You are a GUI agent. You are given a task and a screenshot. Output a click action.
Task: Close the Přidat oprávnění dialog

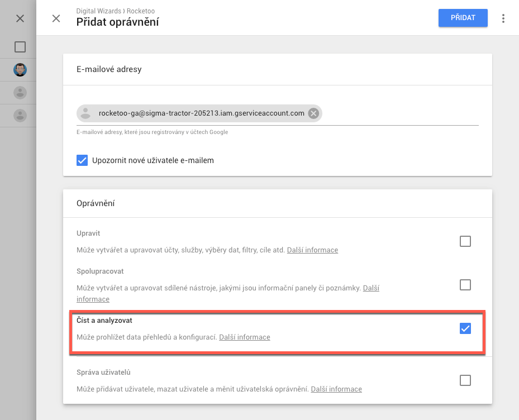coord(56,18)
